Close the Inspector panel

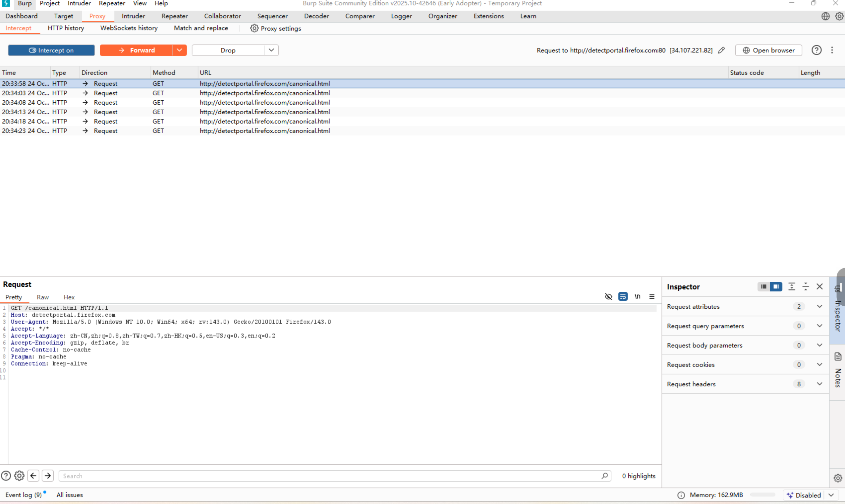[819, 287]
